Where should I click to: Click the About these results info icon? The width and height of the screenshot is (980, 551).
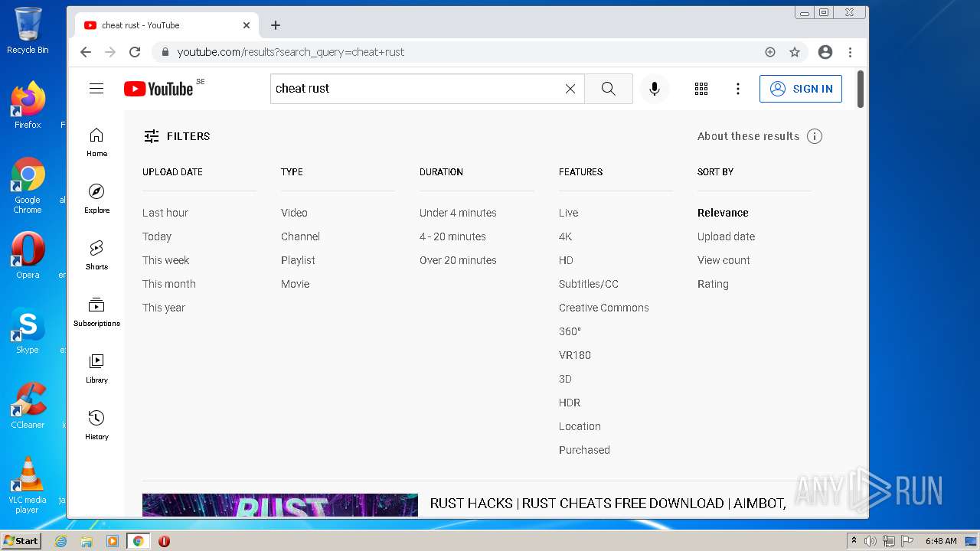coord(815,136)
